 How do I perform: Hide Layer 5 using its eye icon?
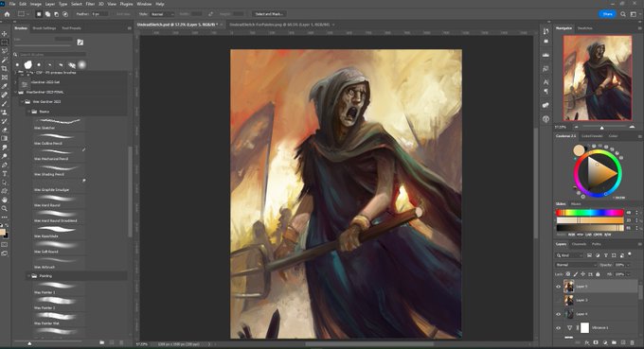coord(558,287)
